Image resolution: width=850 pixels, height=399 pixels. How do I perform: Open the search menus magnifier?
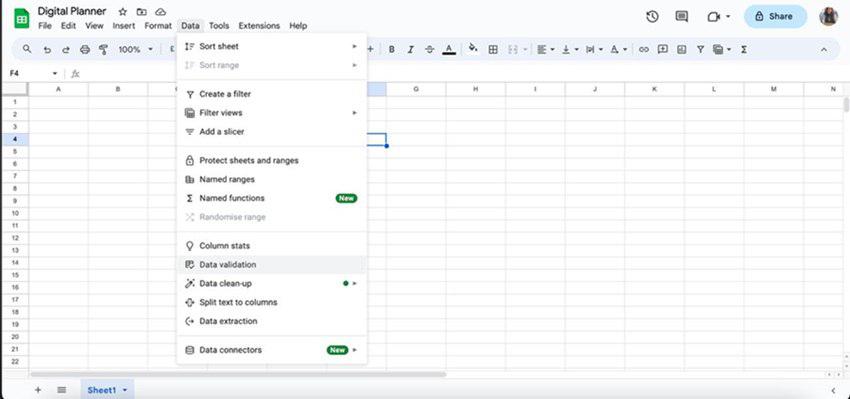27,49
